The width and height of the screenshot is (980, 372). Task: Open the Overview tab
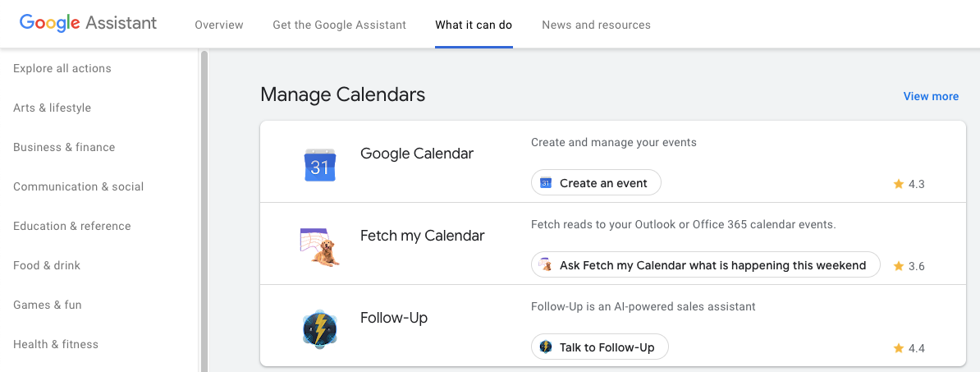pyautogui.click(x=219, y=25)
